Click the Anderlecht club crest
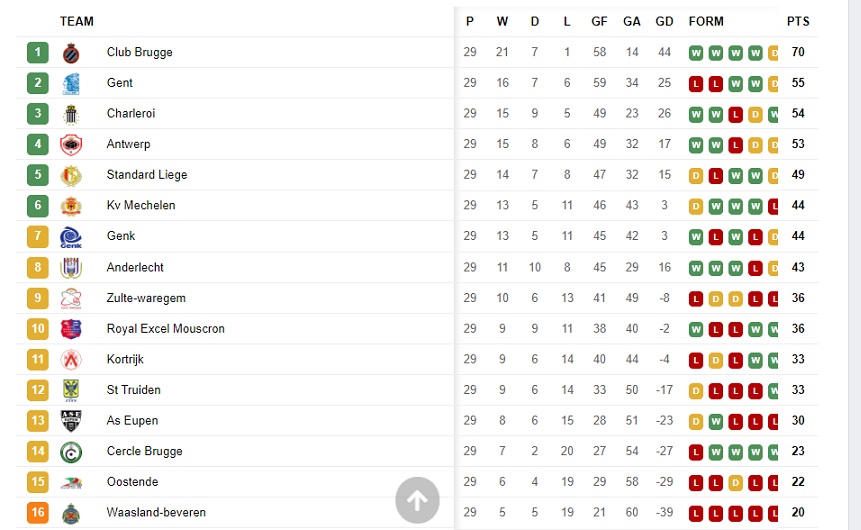 (x=71, y=267)
